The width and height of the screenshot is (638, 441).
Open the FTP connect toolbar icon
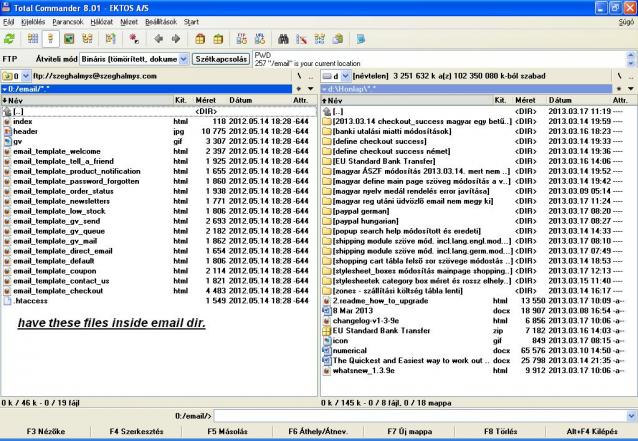coord(242,39)
